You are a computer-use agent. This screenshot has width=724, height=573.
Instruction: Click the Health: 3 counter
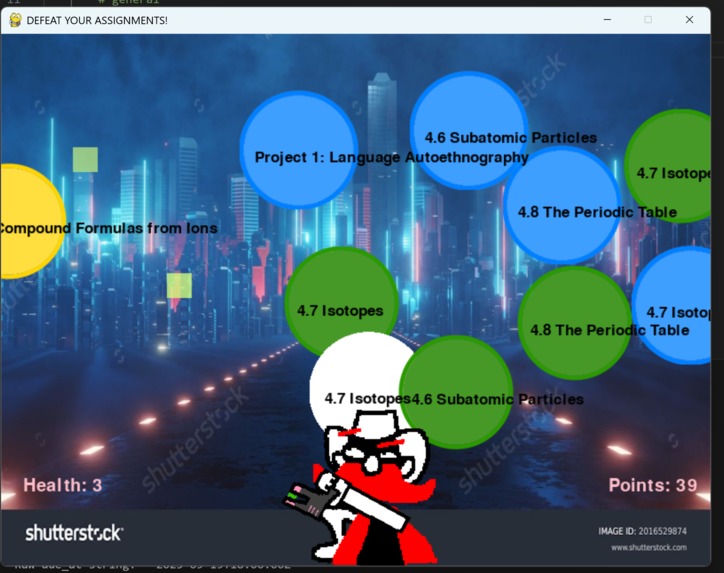[x=63, y=485]
